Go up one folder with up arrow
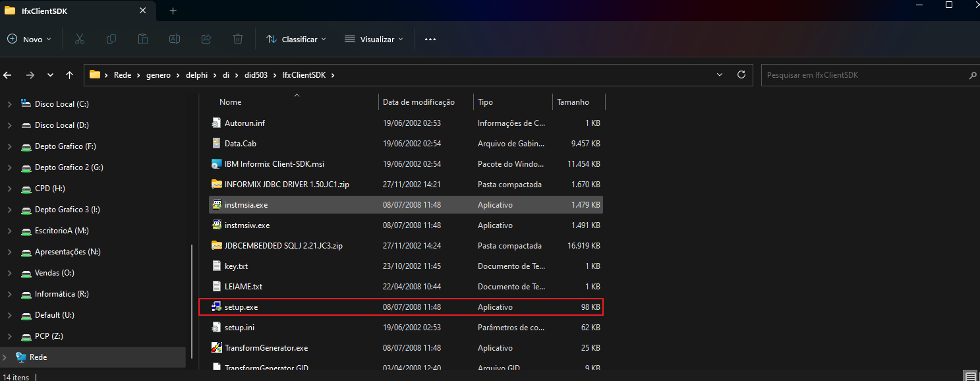This screenshot has height=381, width=980. (69, 75)
